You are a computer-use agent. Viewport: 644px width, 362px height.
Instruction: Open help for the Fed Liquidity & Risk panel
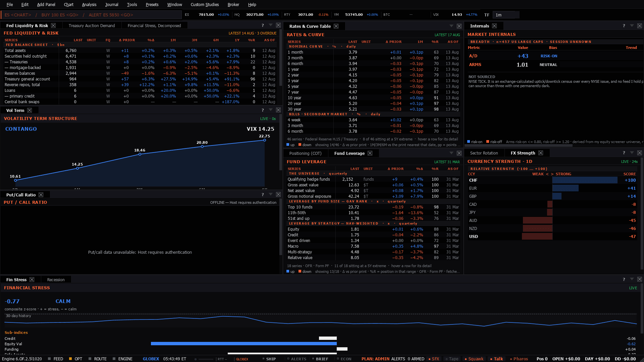[x=263, y=25]
